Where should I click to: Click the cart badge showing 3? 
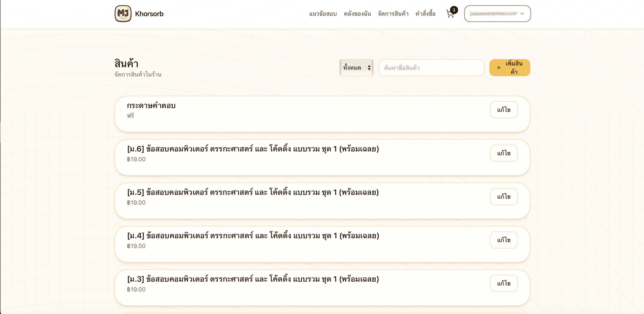[x=454, y=10]
